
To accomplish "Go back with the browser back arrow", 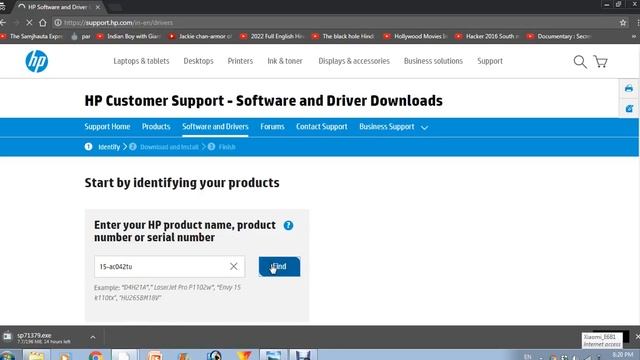I will tap(3, 23).
